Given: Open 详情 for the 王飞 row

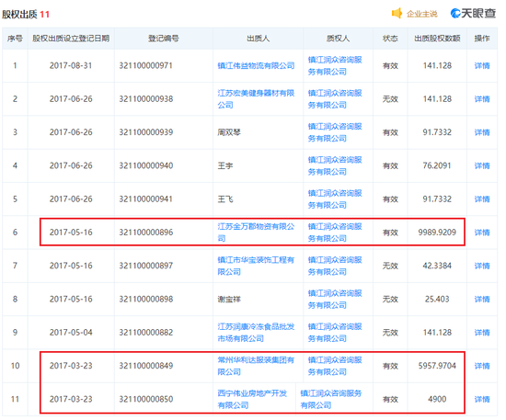Looking at the screenshot, I should [x=482, y=199].
